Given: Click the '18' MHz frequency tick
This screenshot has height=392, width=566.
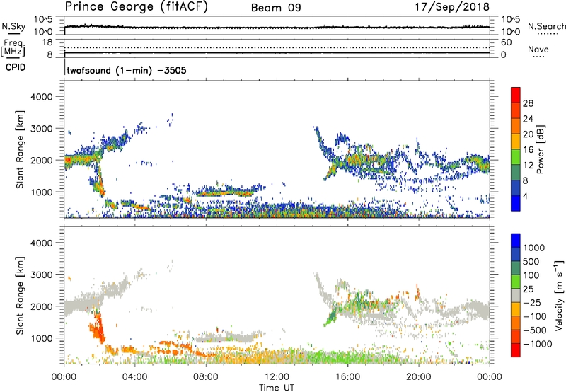Looking at the screenshot, I should click(x=47, y=42).
